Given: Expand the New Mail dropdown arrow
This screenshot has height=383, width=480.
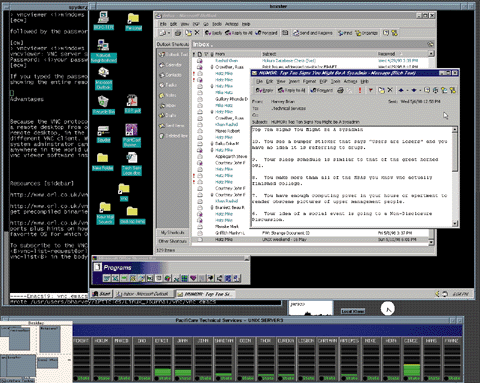Looking at the screenshot, I should (169, 33).
